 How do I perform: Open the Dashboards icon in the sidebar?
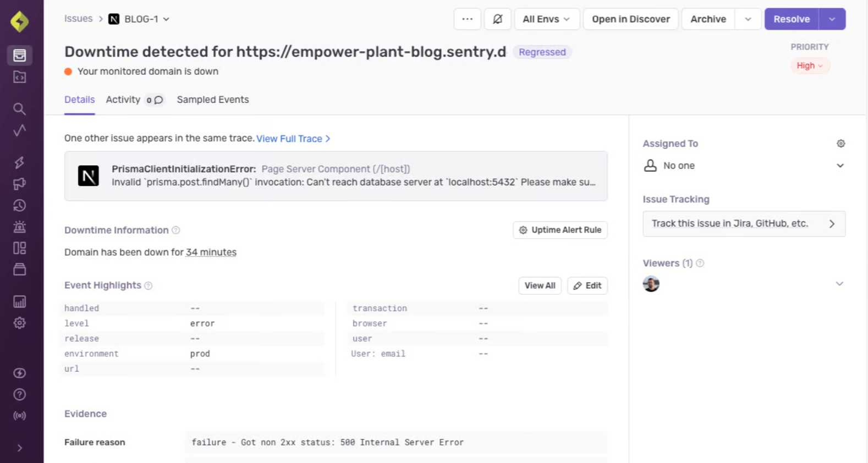pos(19,248)
